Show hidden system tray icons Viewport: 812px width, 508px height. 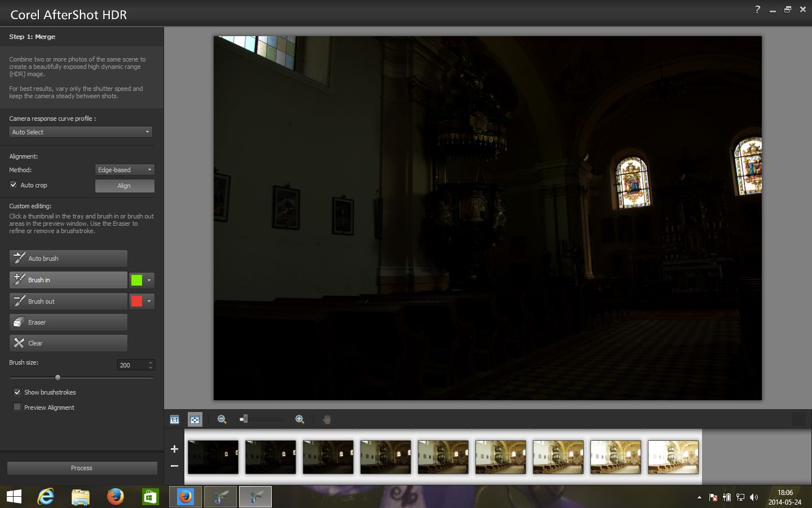699,497
